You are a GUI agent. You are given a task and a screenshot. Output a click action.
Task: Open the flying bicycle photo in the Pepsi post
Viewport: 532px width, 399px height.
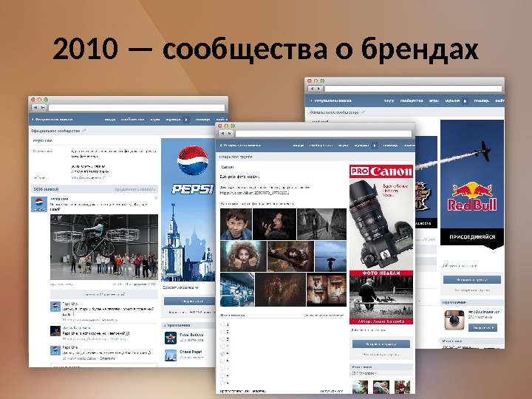click(x=104, y=247)
